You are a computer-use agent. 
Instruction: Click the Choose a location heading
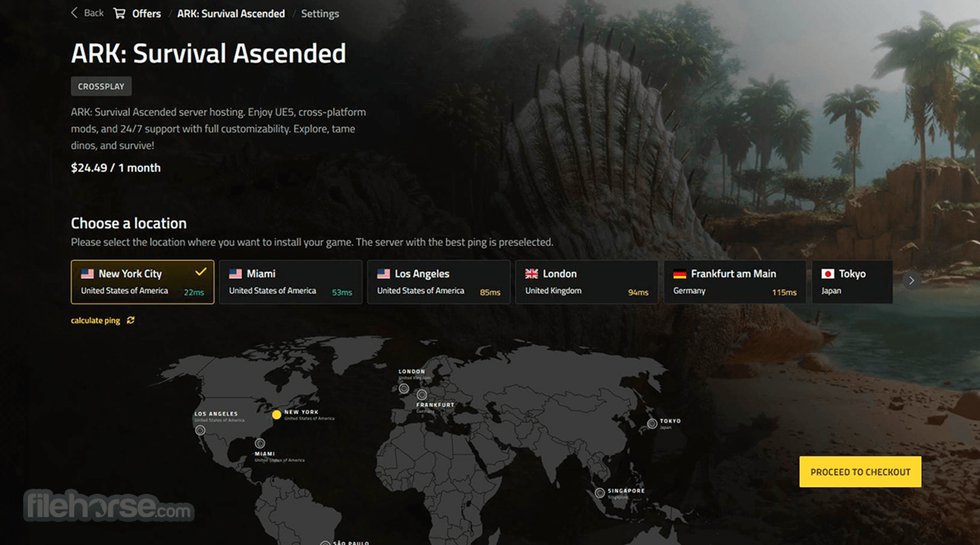coord(129,223)
